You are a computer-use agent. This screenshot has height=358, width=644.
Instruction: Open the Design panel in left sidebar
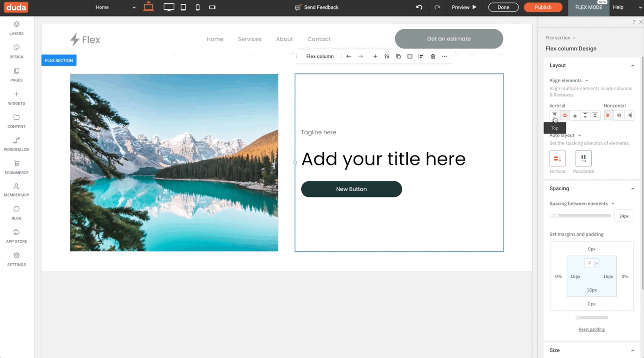tap(17, 51)
